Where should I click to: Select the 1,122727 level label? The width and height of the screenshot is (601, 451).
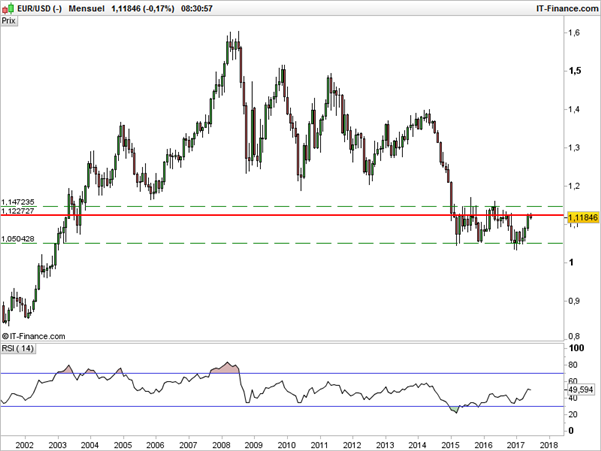pos(18,211)
